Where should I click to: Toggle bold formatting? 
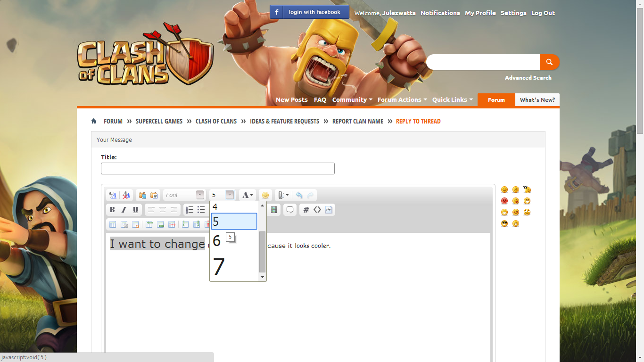point(112,210)
